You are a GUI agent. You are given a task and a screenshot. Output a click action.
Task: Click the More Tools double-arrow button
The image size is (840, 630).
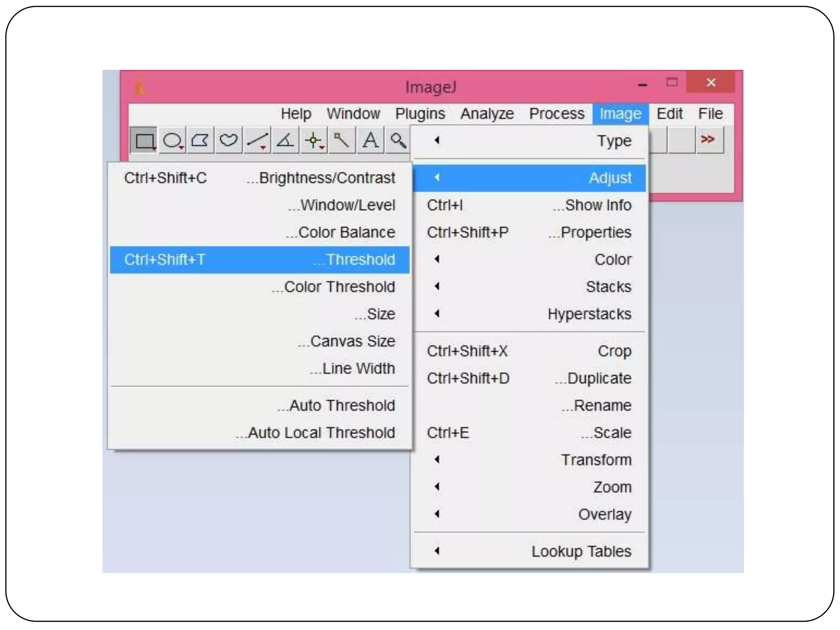[x=708, y=140]
